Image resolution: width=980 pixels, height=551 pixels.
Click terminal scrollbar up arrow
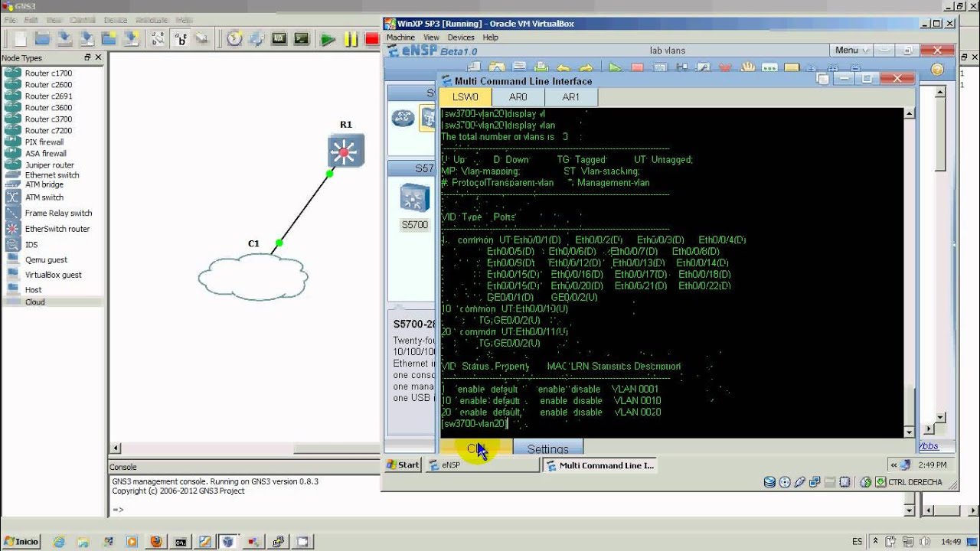point(910,113)
